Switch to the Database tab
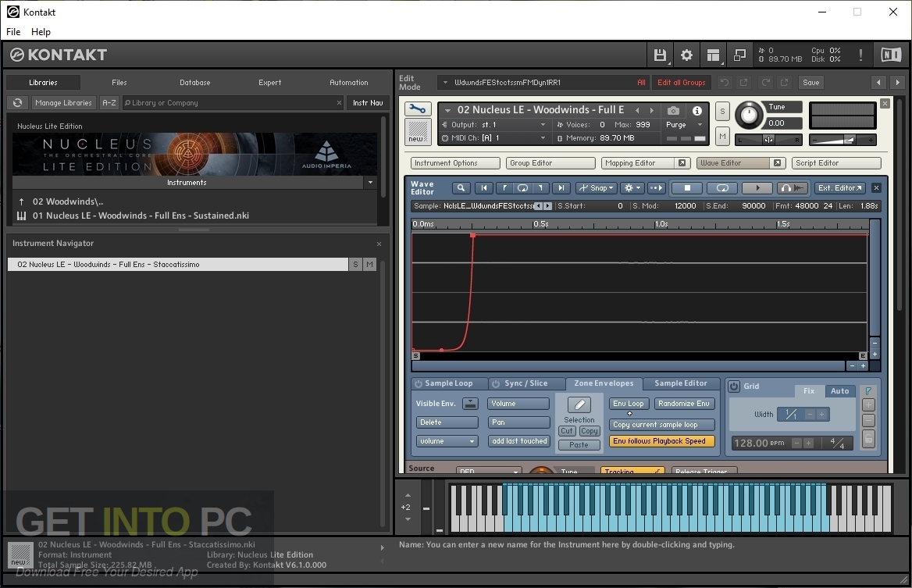Image resolution: width=912 pixels, height=588 pixels. 195,83
